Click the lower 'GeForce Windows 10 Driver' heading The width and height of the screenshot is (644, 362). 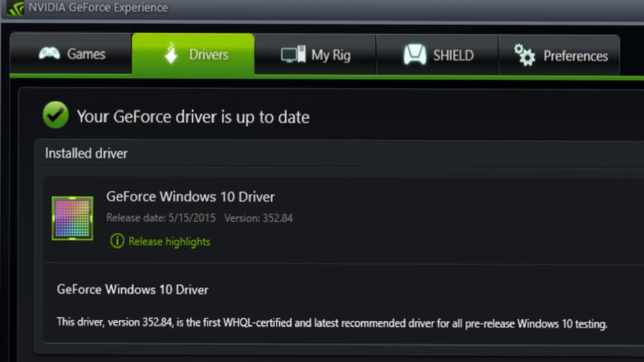pos(133,290)
